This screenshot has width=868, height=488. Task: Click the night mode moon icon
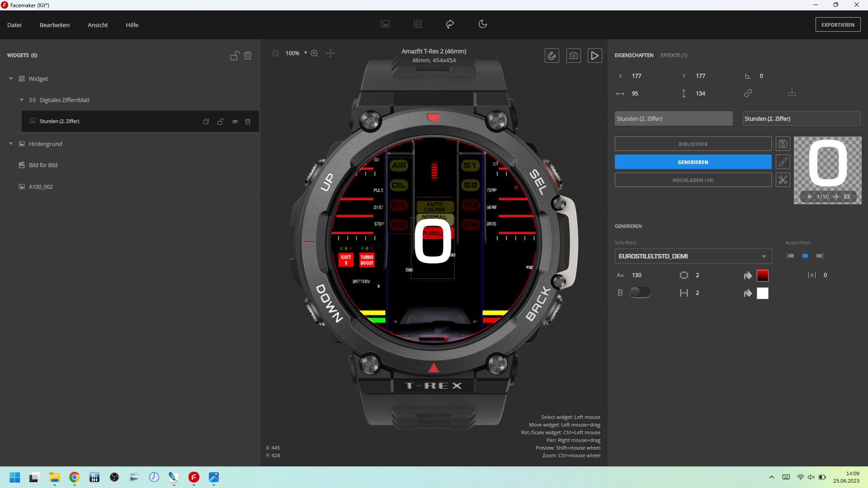482,24
